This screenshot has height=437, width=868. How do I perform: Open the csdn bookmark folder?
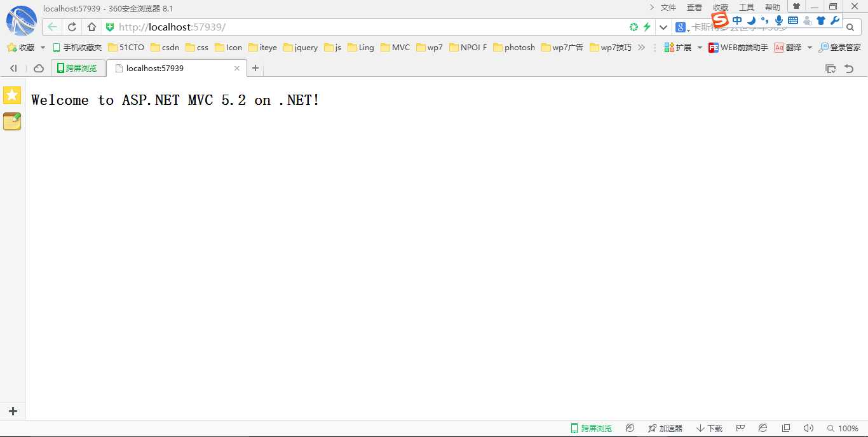tap(165, 47)
